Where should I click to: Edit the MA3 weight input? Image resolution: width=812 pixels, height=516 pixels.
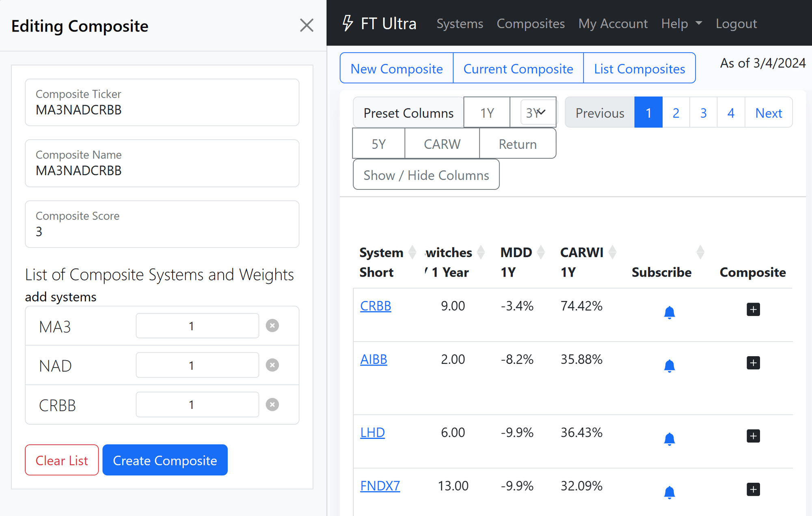197,325
